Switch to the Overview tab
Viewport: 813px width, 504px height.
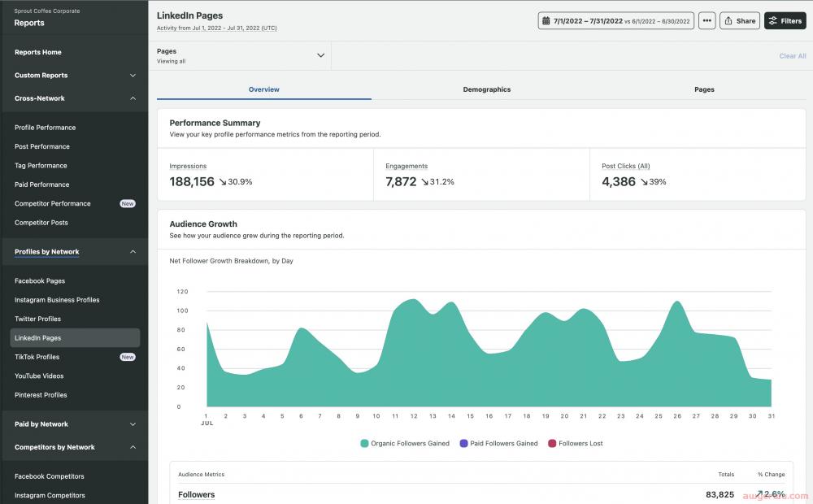pyautogui.click(x=264, y=89)
